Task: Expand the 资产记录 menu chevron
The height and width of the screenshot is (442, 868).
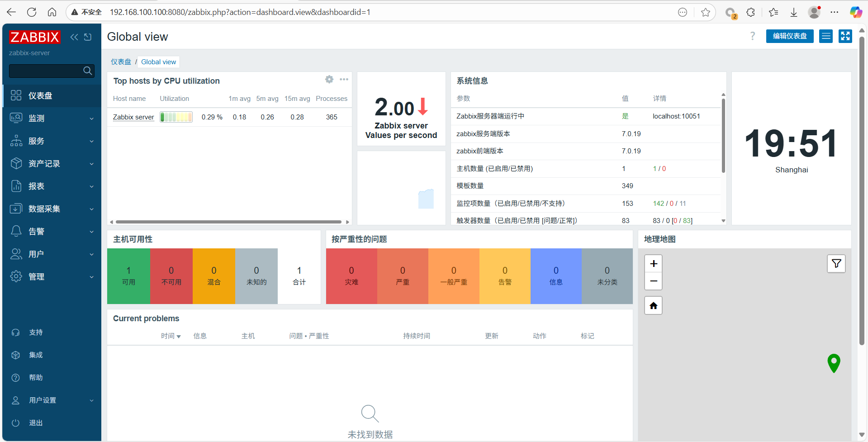Action: point(92,164)
